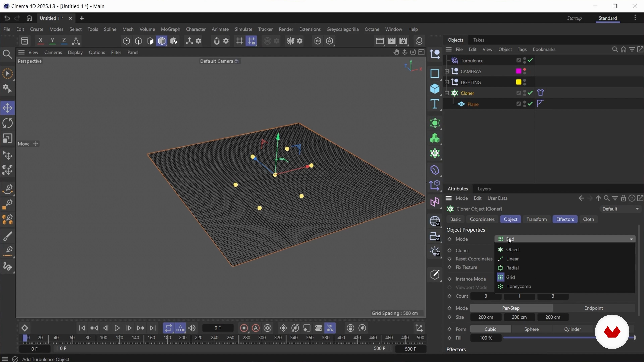
Task: Click the yellow LIGHTING layer color swatch
Action: (519, 82)
